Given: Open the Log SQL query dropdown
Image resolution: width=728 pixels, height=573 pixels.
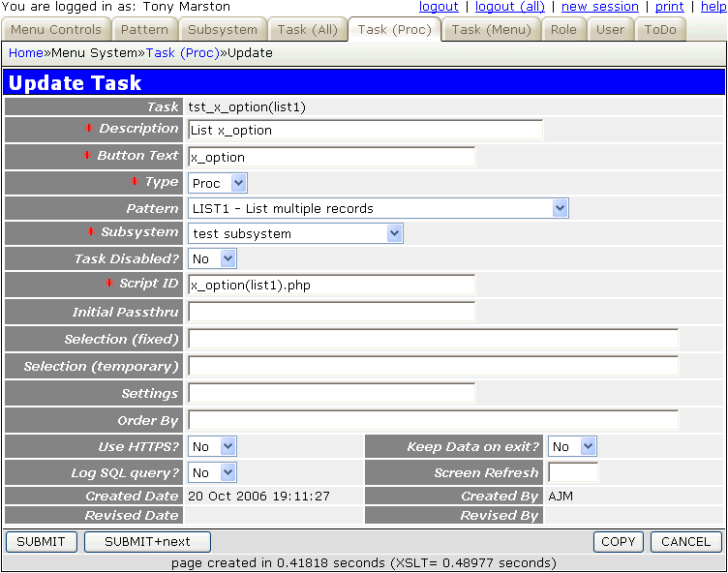Looking at the screenshot, I should pyautogui.click(x=212, y=472).
